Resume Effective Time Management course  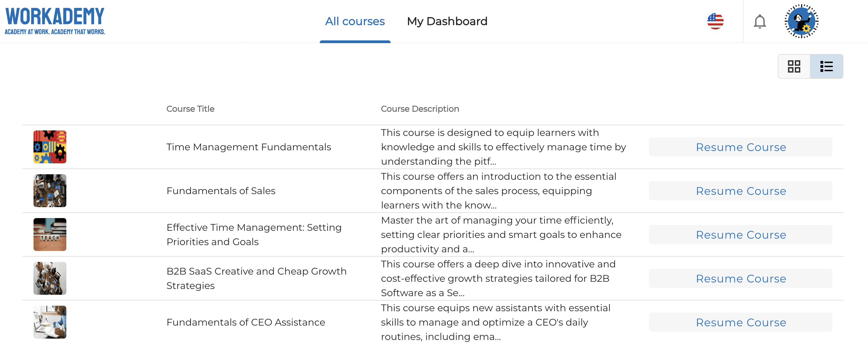[740, 235]
